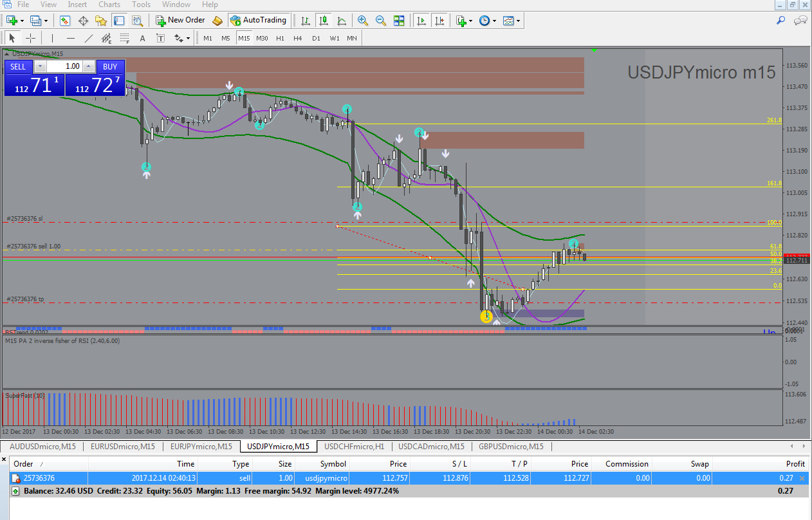Click the volume field showing 1.00
Screen dimensions: 812x520
click(64, 66)
